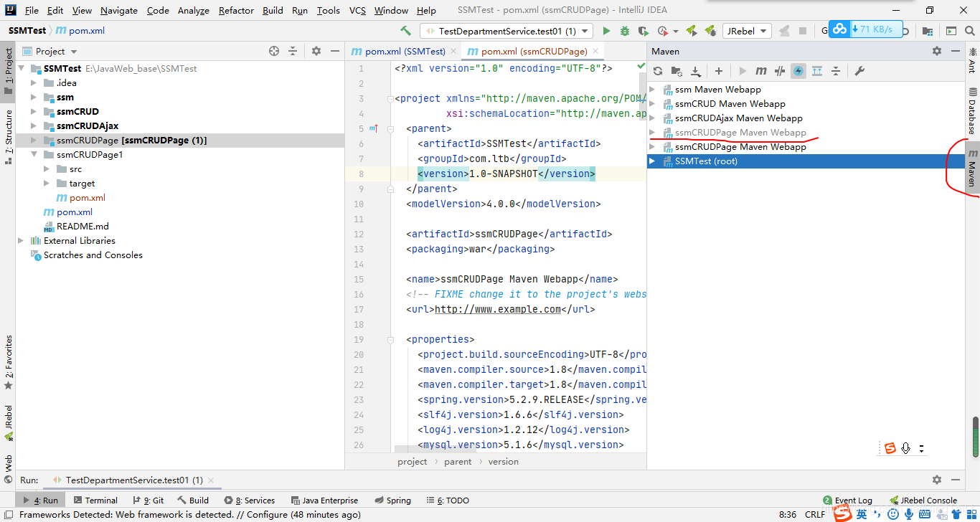Toggle the Ant side tool window
The image size is (980, 522).
[972, 60]
